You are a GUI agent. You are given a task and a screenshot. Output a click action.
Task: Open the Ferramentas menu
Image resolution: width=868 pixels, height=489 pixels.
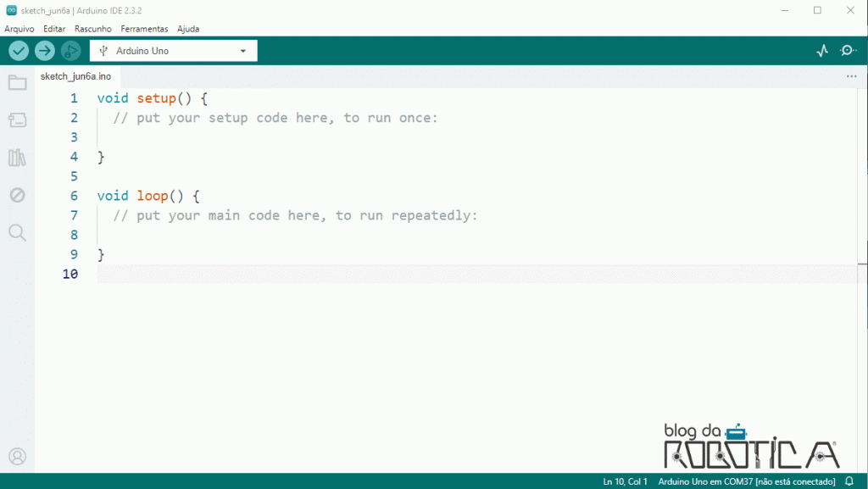[144, 29]
